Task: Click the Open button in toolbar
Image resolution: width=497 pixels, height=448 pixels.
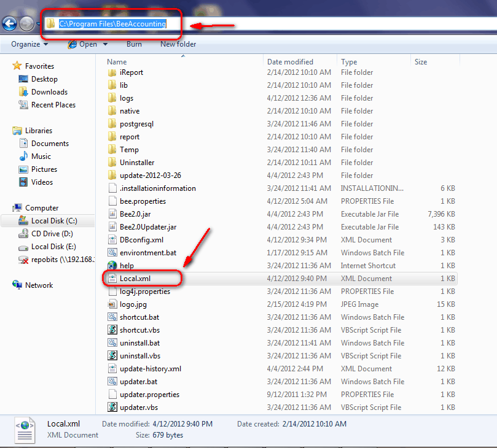Action: (x=82, y=44)
